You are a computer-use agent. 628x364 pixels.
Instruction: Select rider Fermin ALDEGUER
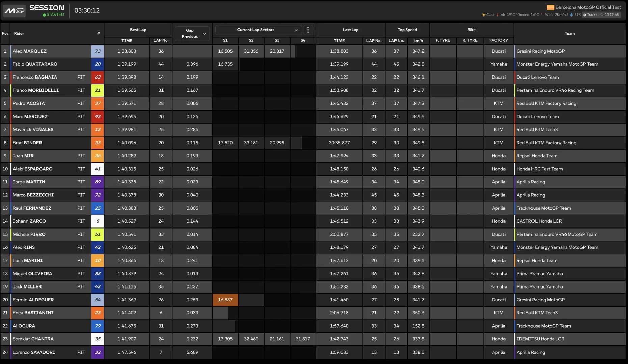coord(33,300)
